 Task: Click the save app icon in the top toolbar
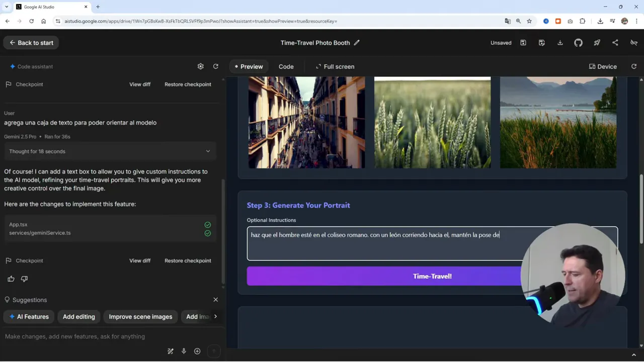(x=523, y=43)
